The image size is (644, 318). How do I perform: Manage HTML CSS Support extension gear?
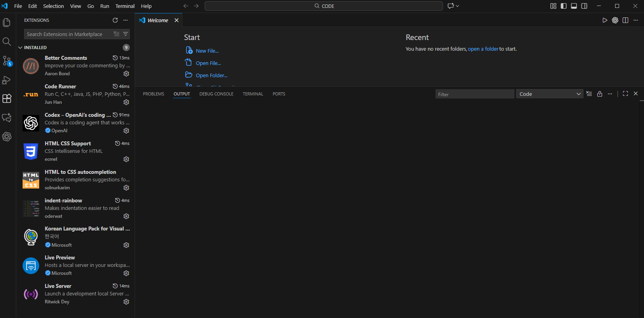pyautogui.click(x=126, y=159)
